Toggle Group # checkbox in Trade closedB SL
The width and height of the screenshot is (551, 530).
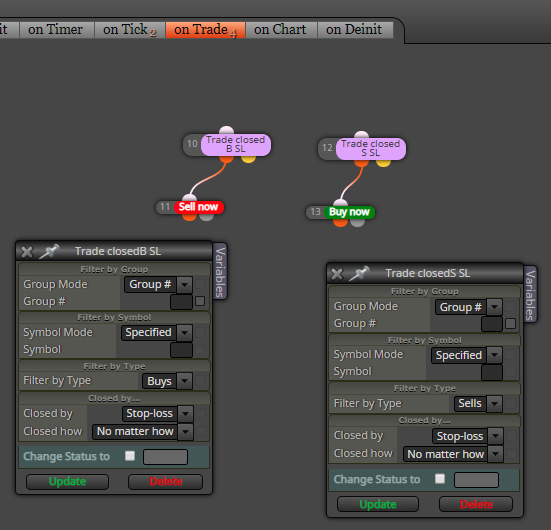point(200,301)
